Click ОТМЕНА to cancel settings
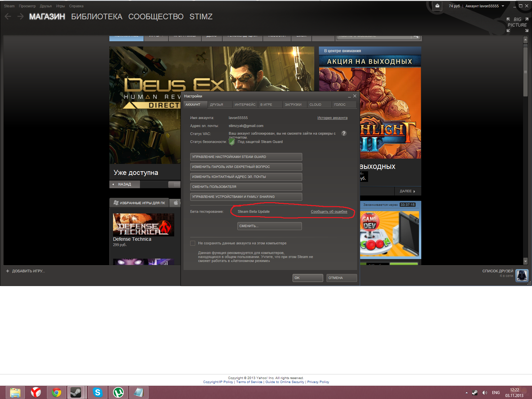Image resolution: width=532 pixels, height=399 pixels. point(342,278)
